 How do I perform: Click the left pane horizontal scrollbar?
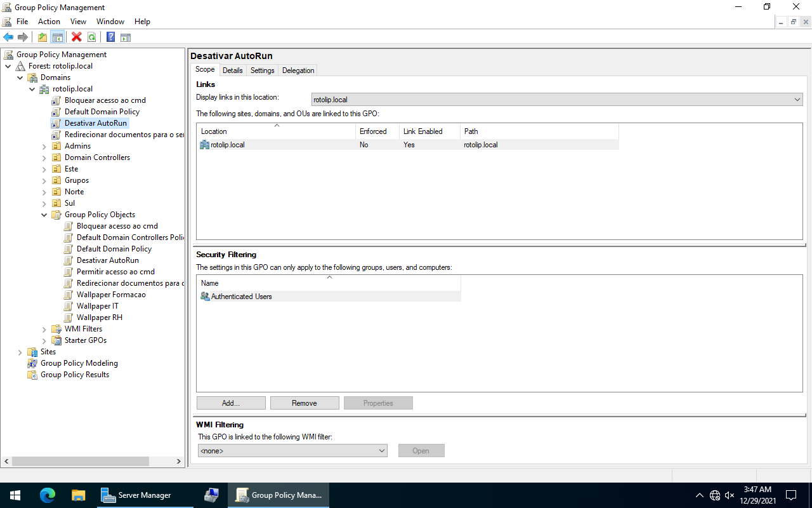(x=81, y=462)
